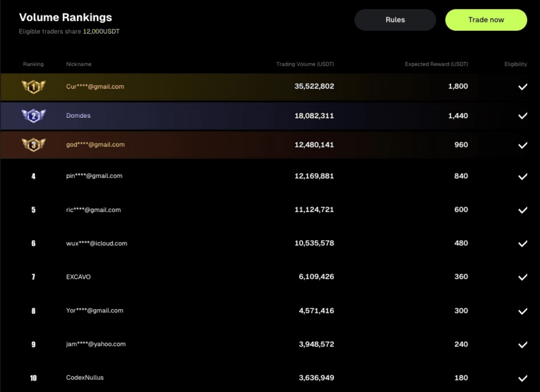Click the Trade now button
This screenshot has height=392, width=540.
coord(486,20)
